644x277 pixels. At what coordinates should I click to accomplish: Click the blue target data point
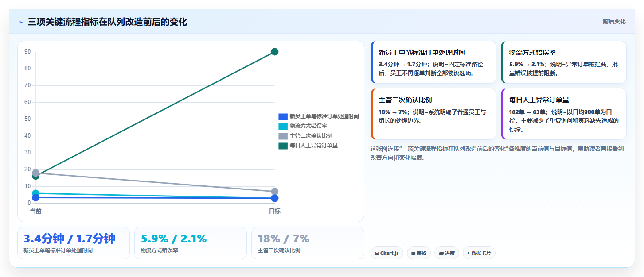274,198
